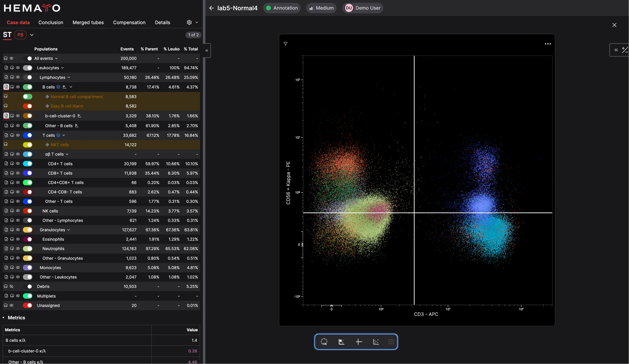Click the lasso icon on NKT cells row
This screenshot has width=629, height=364.
pos(6,144)
